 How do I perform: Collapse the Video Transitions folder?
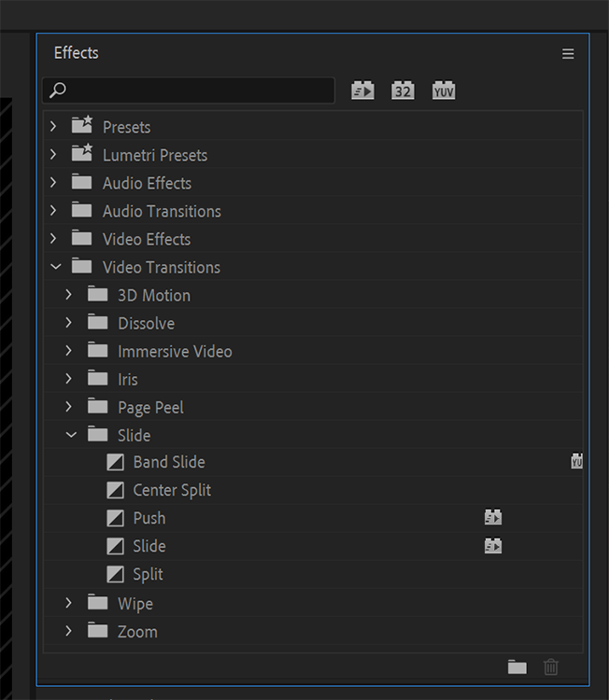click(55, 267)
